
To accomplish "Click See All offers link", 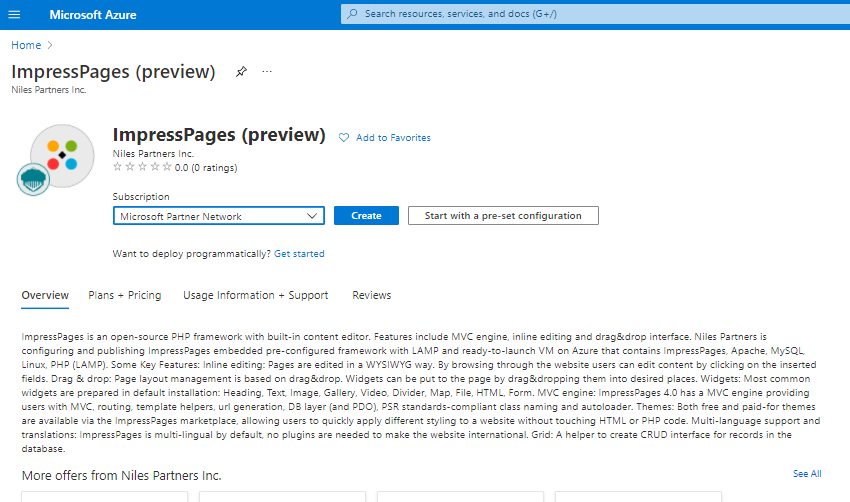I will [806, 474].
